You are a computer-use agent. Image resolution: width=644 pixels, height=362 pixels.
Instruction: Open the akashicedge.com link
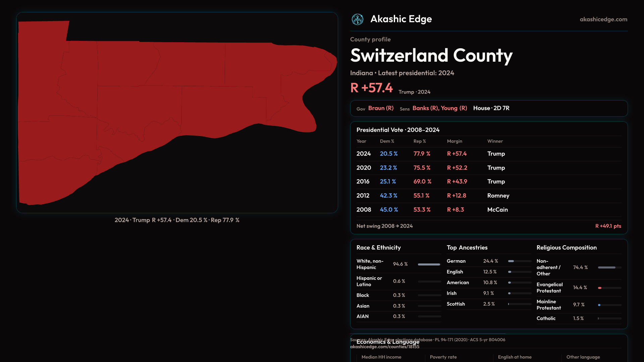click(x=603, y=19)
